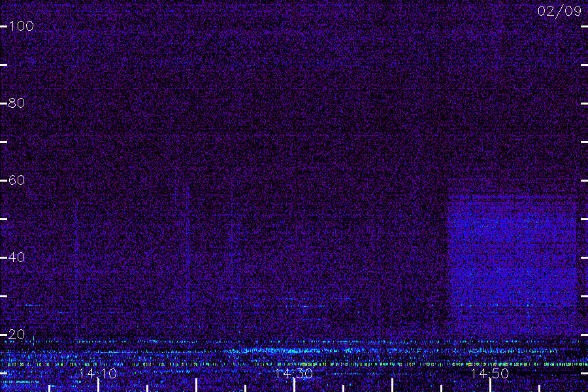Click the 02/09 date label
The image size is (588, 392).
[x=559, y=11]
